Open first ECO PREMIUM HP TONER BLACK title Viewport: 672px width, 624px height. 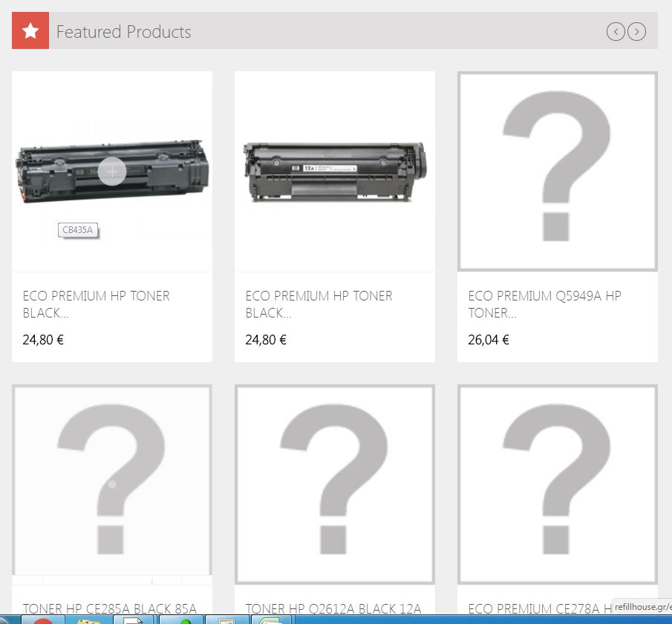point(97,304)
